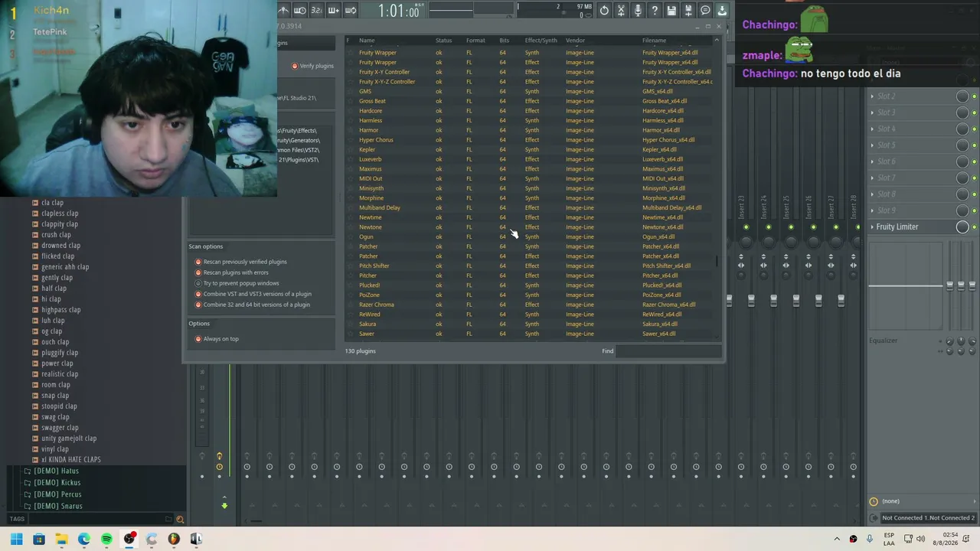The width and height of the screenshot is (980, 551).
Task: Switch to OBS Studio in taskbar
Action: coord(129,539)
